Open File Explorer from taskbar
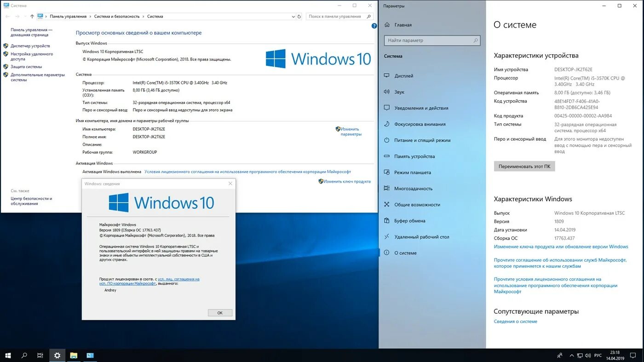 74,356
